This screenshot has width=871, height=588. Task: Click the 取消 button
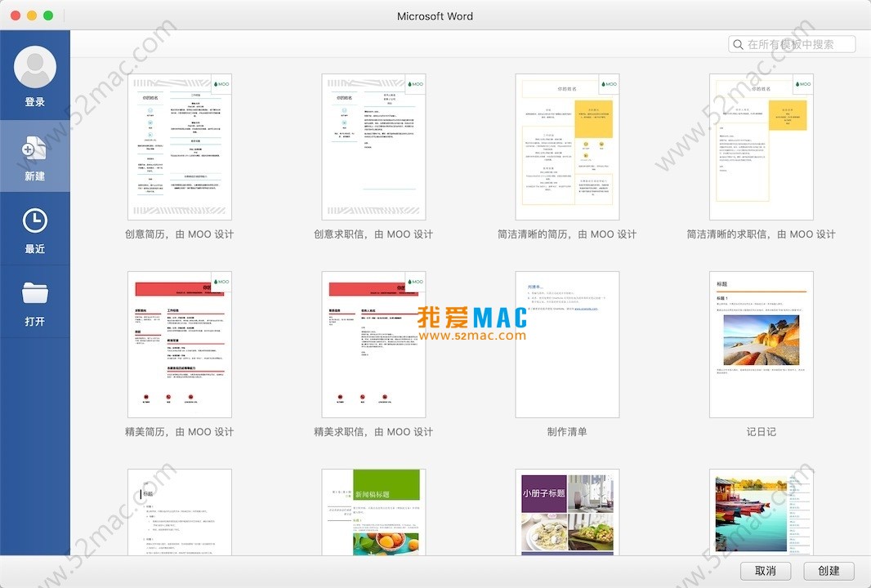click(766, 571)
